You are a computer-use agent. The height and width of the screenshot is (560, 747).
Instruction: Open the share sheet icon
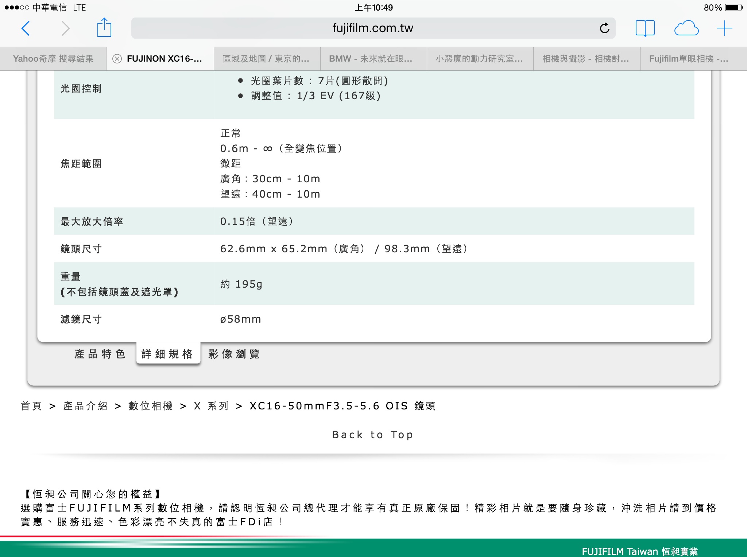click(x=104, y=27)
